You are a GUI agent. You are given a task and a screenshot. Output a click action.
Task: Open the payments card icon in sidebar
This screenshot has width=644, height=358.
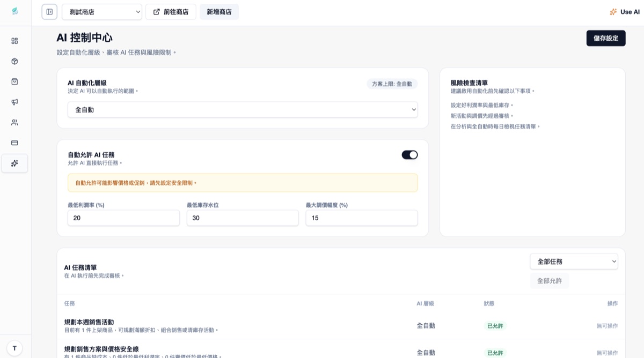[x=14, y=143]
